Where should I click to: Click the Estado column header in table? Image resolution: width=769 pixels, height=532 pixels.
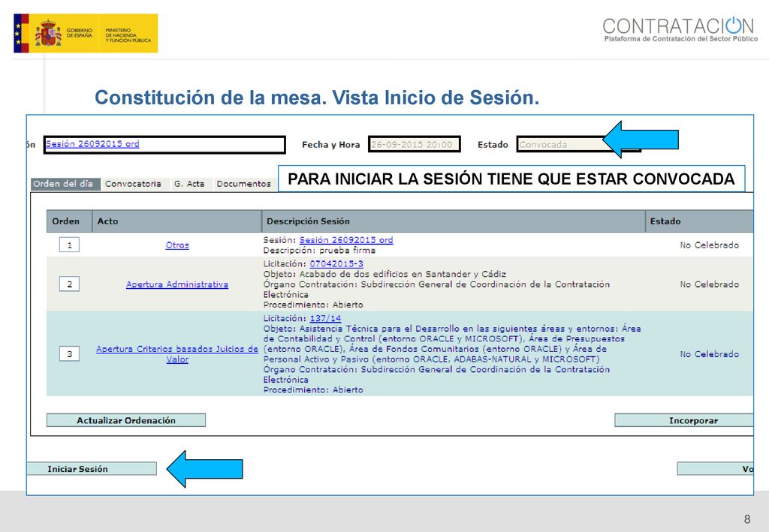[x=699, y=221]
